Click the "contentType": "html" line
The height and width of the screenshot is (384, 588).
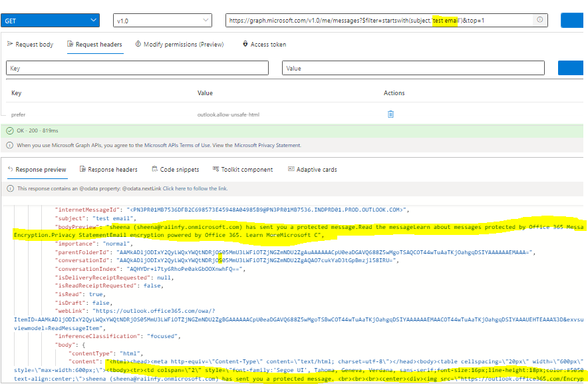pos(106,353)
